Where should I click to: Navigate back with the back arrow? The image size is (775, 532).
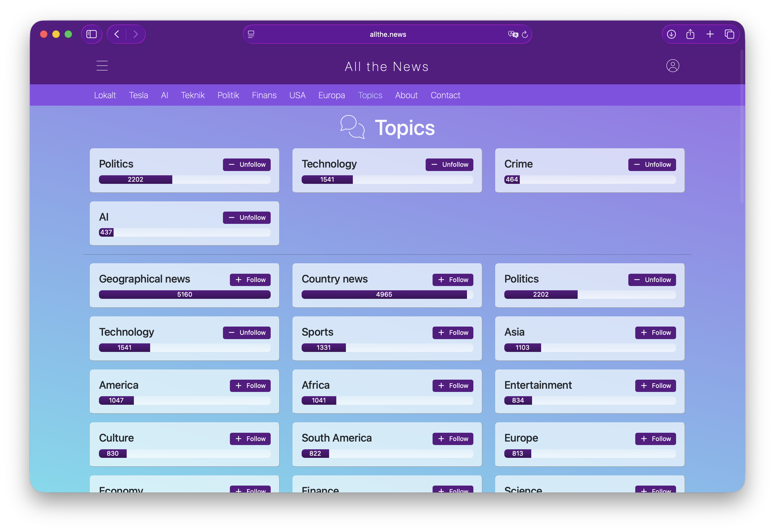pyautogui.click(x=116, y=34)
